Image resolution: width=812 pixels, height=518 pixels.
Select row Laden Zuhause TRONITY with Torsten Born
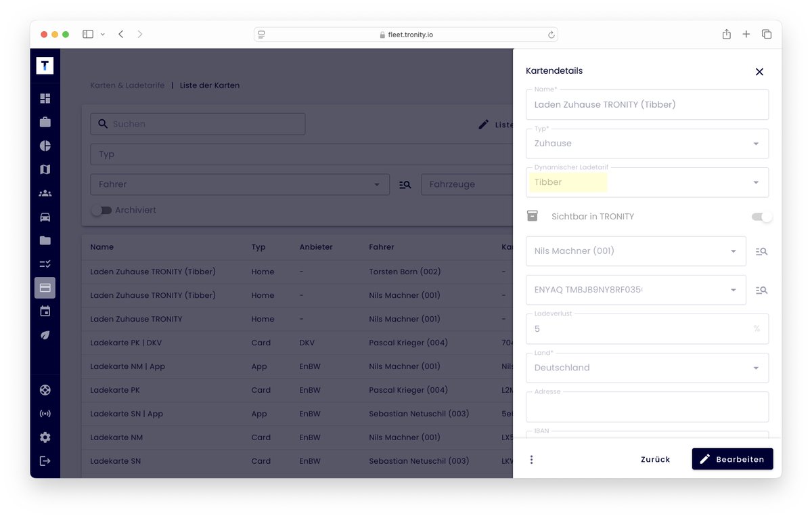(x=298, y=272)
